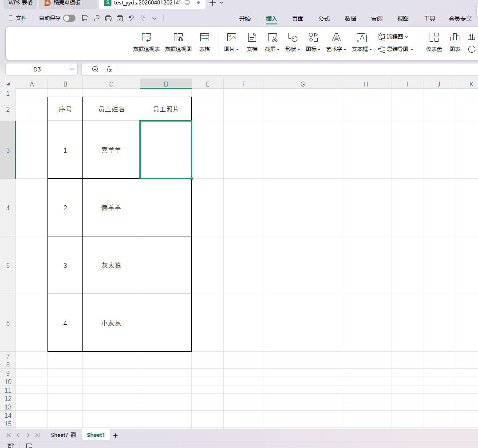Expand the Name Box dropdown arrow

[72, 70]
